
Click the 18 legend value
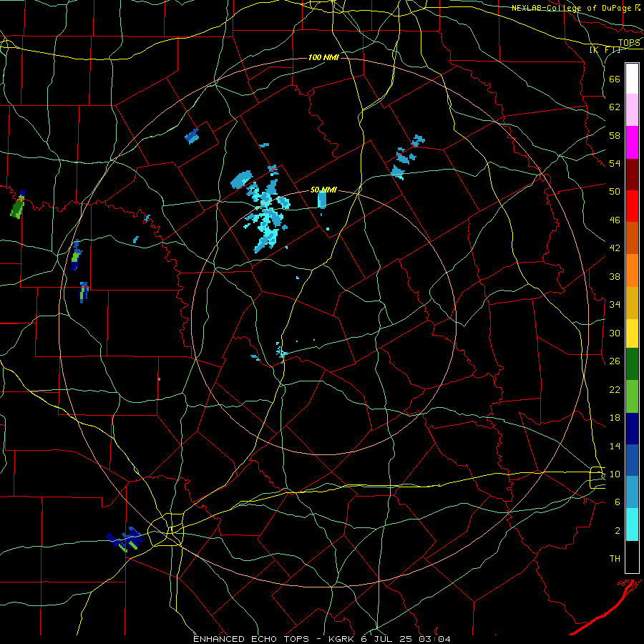tap(615, 418)
